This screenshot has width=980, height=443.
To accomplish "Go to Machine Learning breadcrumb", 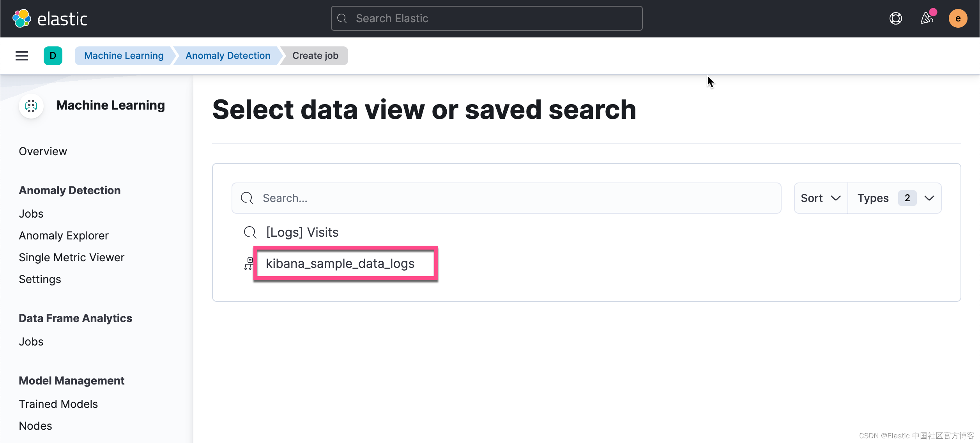I will pos(124,56).
